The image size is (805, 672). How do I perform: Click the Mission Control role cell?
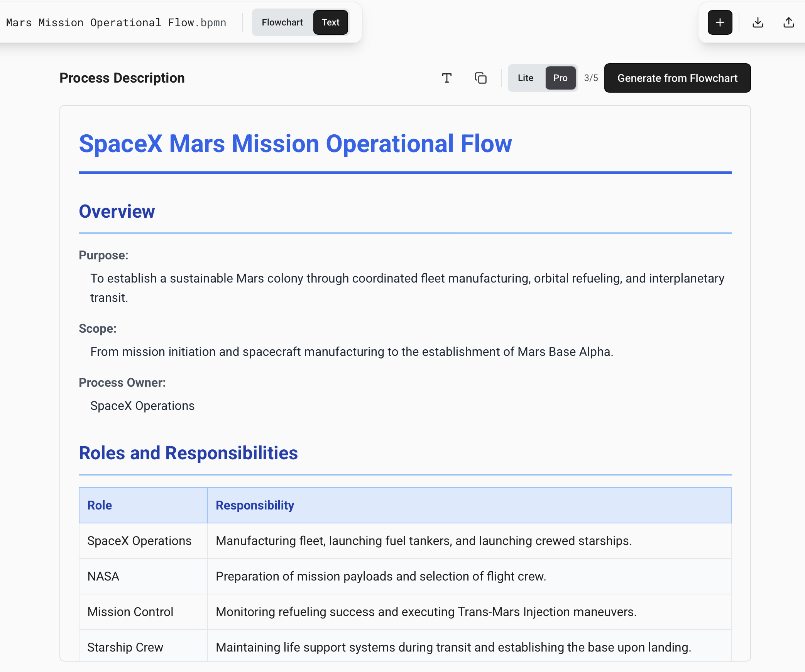click(x=143, y=612)
